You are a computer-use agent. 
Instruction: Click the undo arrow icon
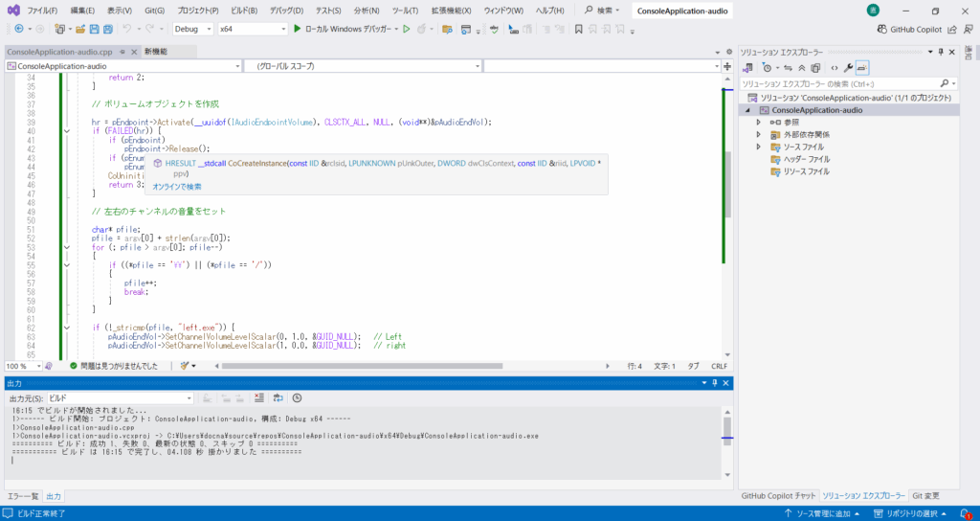(x=127, y=29)
